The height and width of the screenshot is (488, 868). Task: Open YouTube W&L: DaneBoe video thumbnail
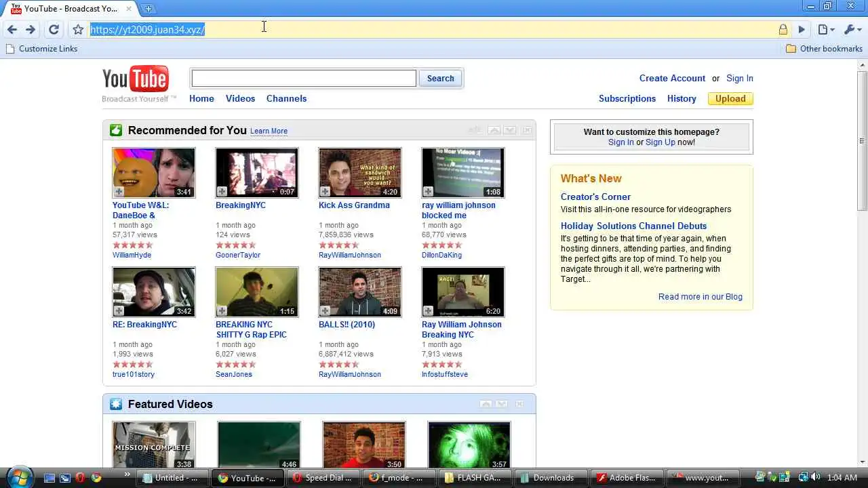pyautogui.click(x=154, y=173)
